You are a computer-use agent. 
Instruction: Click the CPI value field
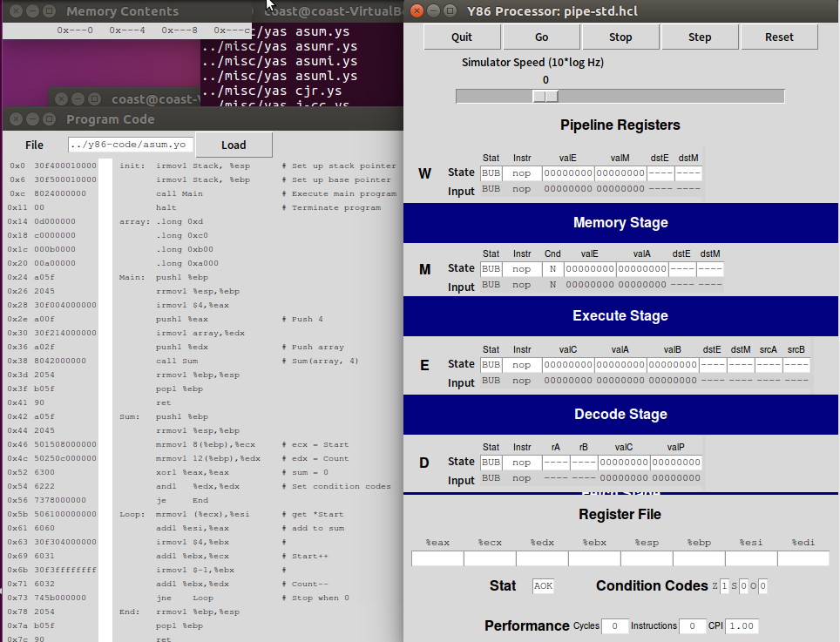(x=742, y=626)
